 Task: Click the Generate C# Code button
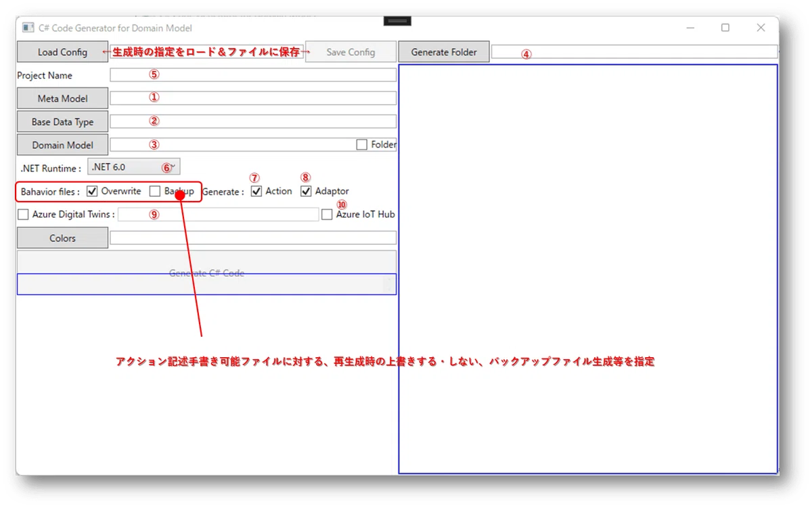pyautogui.click(x=206, y=273)
